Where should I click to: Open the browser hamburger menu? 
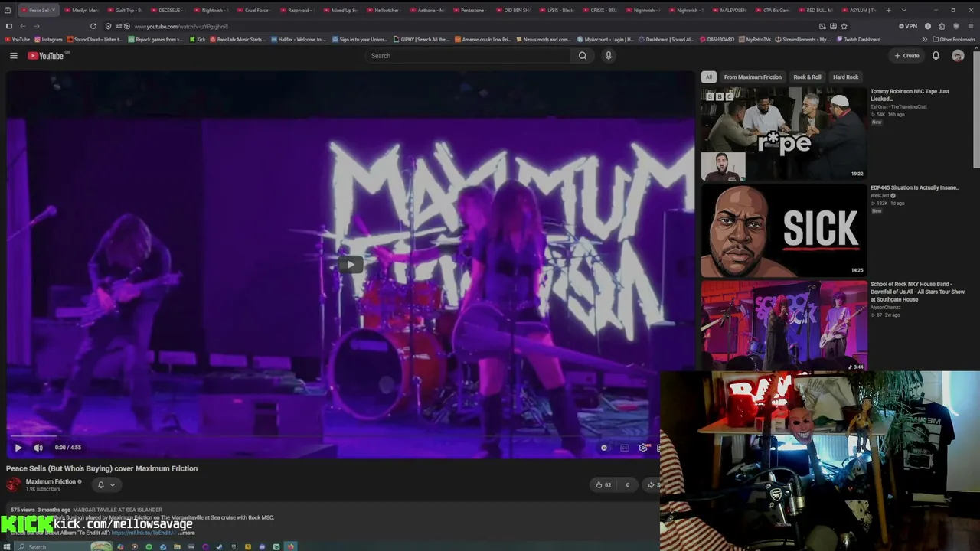[x=969, y=26]
